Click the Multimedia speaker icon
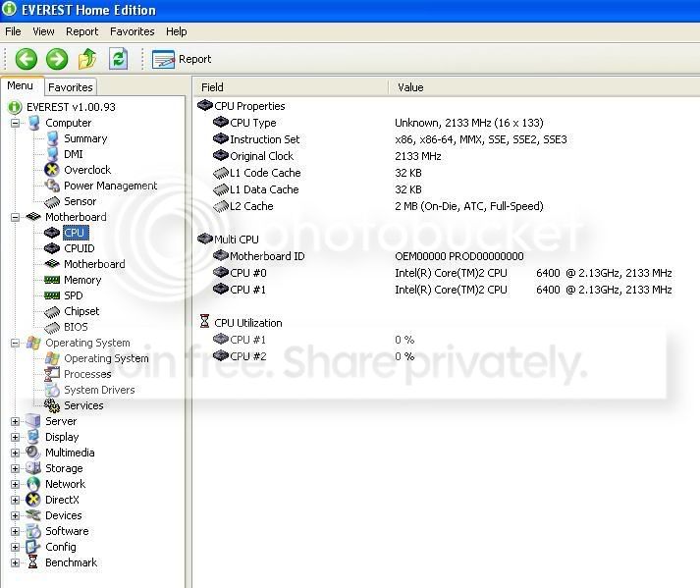This screenshot has height=588, width=700. [33, 453]
